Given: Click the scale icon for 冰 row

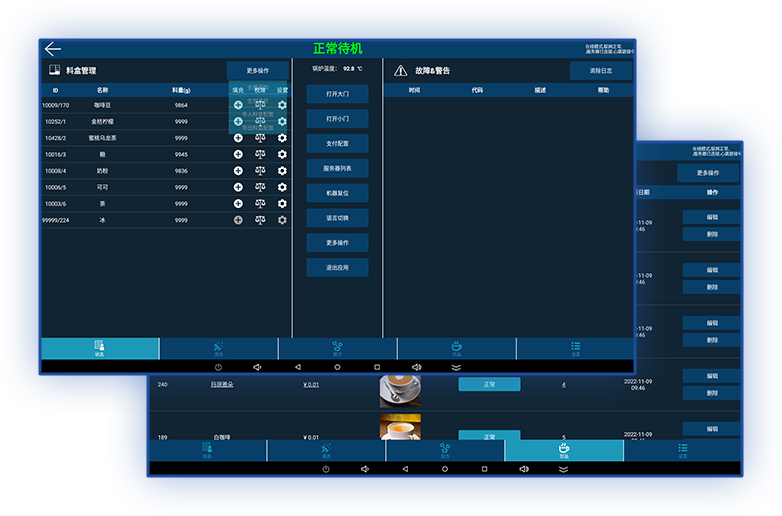Looking at the screenshot, I should coord(260,220).
